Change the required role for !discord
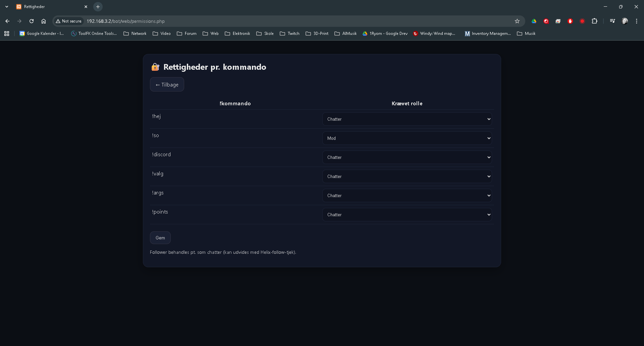Screen dimensions: 644x346 (407, 157)
